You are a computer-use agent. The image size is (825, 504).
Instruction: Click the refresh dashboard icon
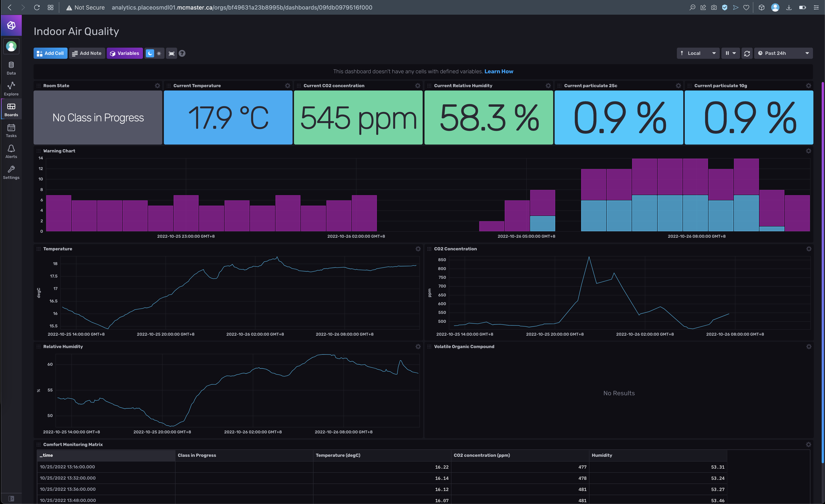747,53
